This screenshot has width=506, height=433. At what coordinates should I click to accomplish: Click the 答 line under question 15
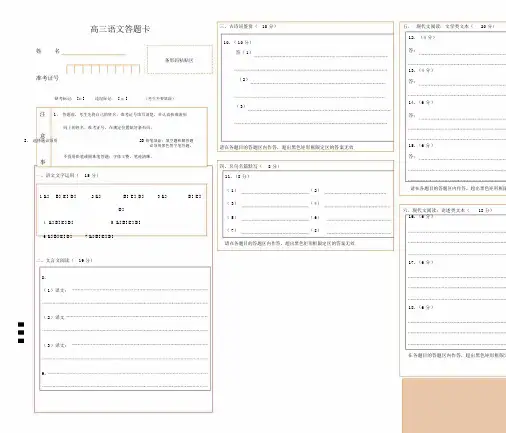(463, 159)
